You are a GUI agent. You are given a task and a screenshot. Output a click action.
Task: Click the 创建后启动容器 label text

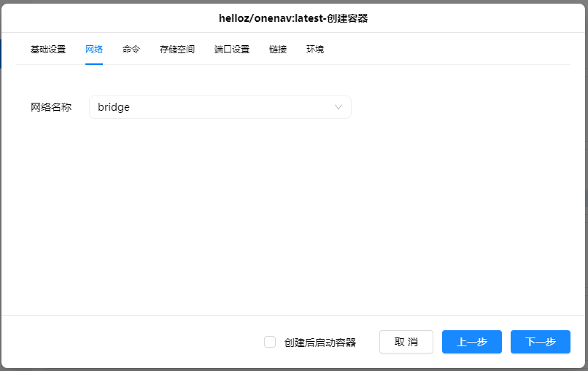pyautogui.click(x=320, y=343)
